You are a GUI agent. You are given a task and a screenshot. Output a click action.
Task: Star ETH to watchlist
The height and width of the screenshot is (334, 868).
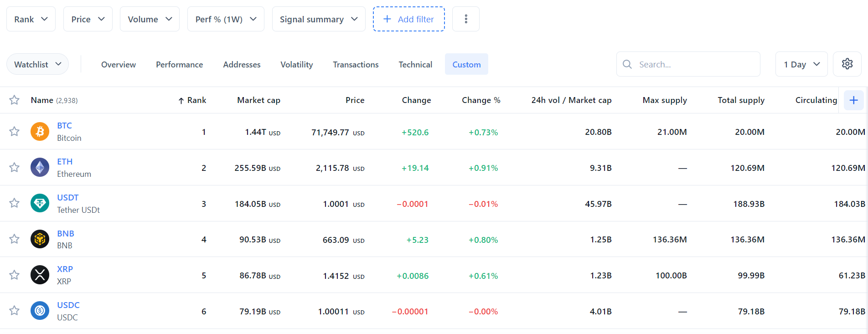tap(14, 168)
